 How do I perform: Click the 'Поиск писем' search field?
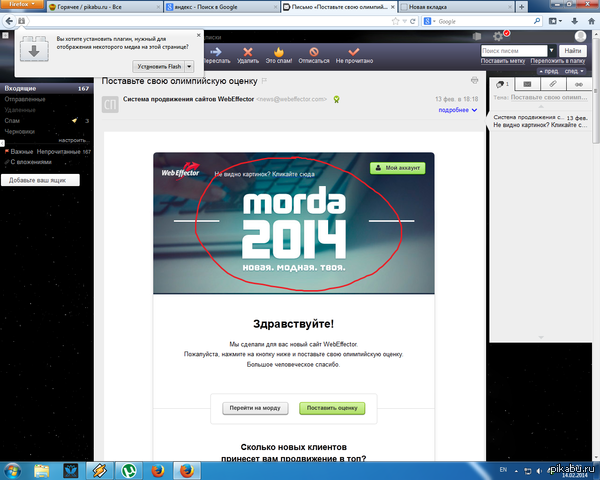coord(518,49)
